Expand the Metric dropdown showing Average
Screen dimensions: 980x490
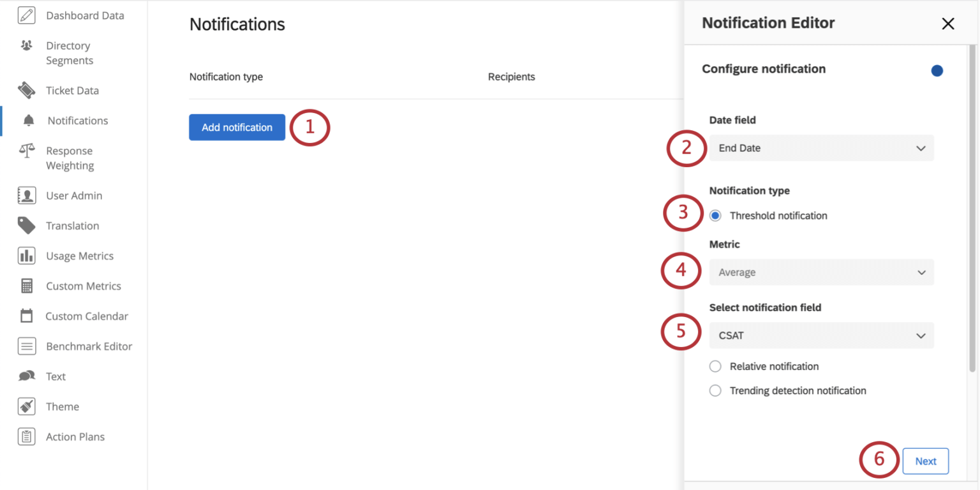pyautogui.click(x=821, y=272)
